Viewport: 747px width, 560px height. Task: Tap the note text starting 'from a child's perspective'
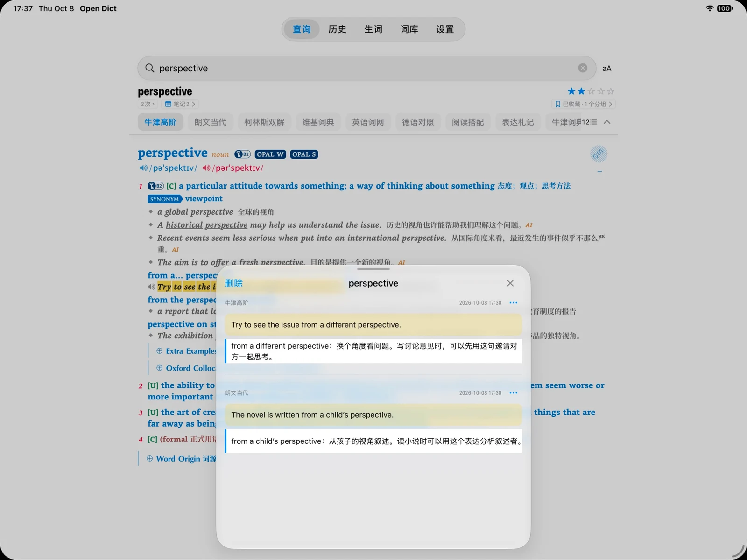click(373, 441)
